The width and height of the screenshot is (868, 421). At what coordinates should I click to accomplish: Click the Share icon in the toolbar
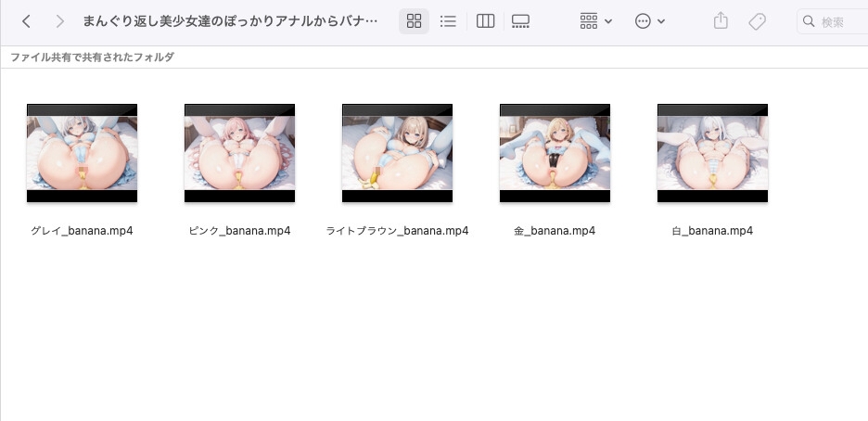tap(721, 21)
